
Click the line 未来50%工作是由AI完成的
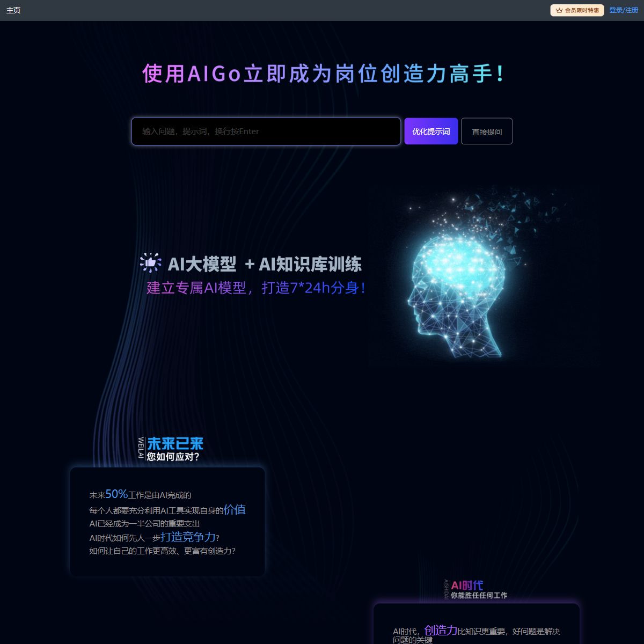(x=140, y=494)
